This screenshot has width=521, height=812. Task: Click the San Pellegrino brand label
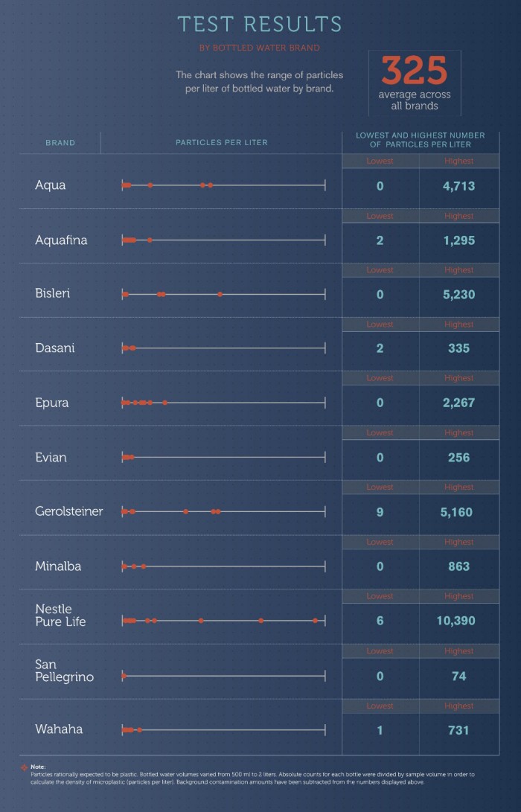[65, 670]
